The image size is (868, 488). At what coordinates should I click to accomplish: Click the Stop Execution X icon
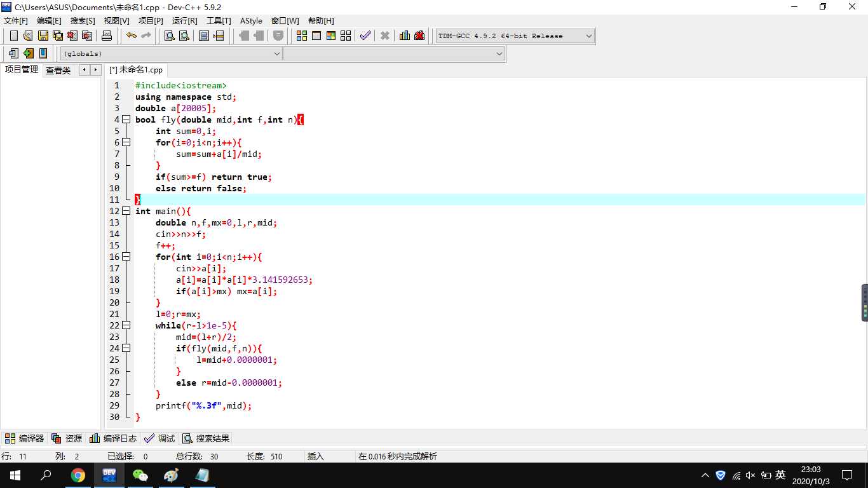pyautogui.click(x=384, y=36)
